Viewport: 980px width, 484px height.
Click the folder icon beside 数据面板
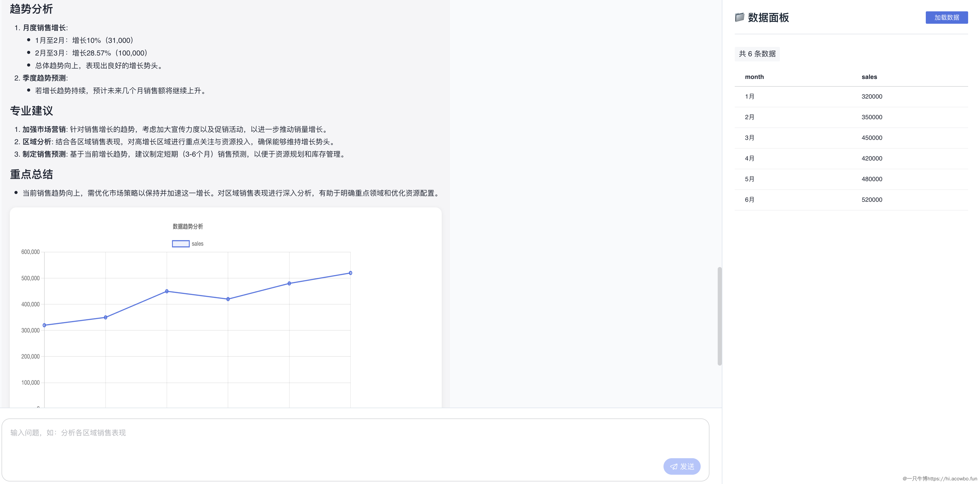click(x=739, y=17)
